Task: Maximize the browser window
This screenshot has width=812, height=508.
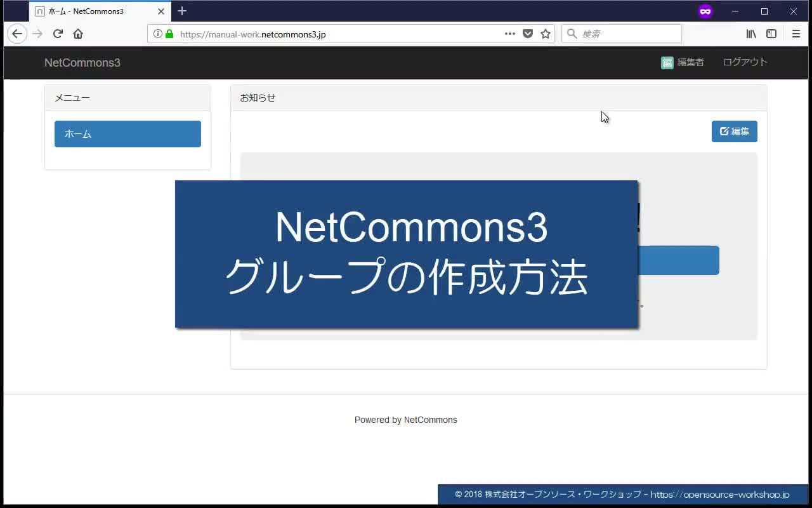Action: point(764,11)
